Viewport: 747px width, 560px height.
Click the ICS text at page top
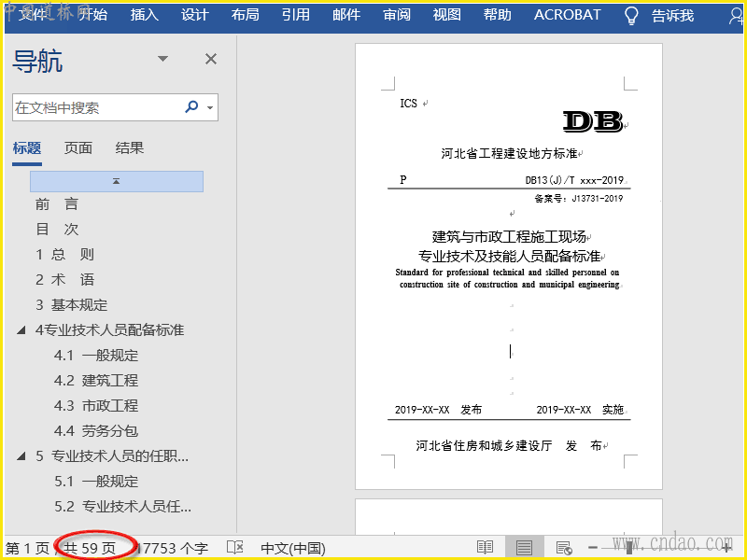(408, 104)
